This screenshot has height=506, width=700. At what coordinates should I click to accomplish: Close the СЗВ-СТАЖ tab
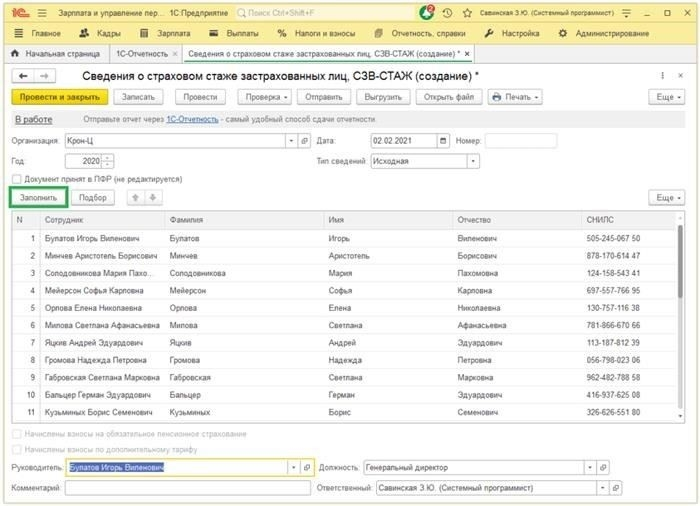(467, 54)
